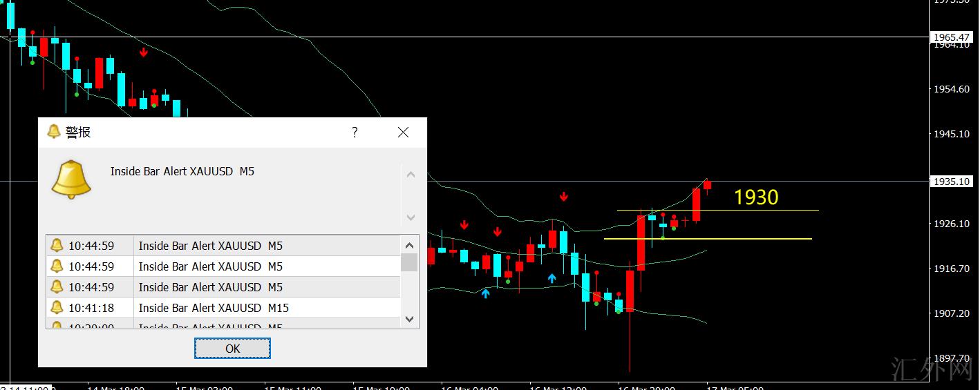Click the 1935.10 current price label

pyautogui.click(x=952, y=182)
